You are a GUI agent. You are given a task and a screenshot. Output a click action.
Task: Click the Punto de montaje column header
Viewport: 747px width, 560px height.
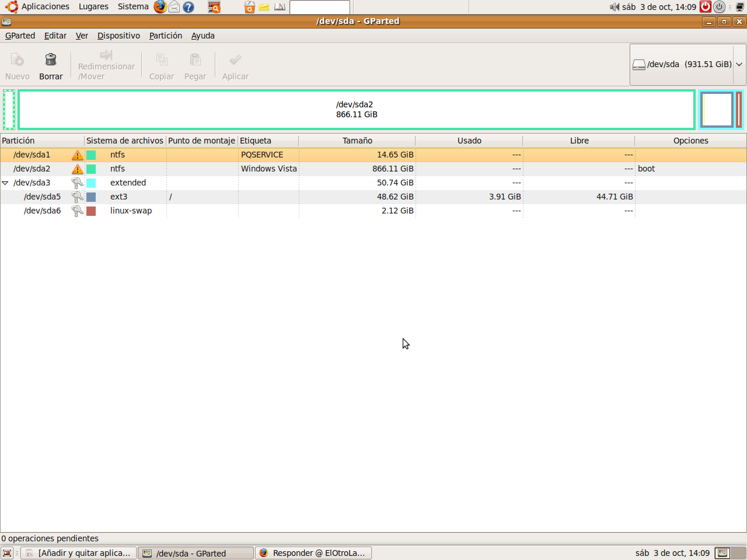(202, 141)
